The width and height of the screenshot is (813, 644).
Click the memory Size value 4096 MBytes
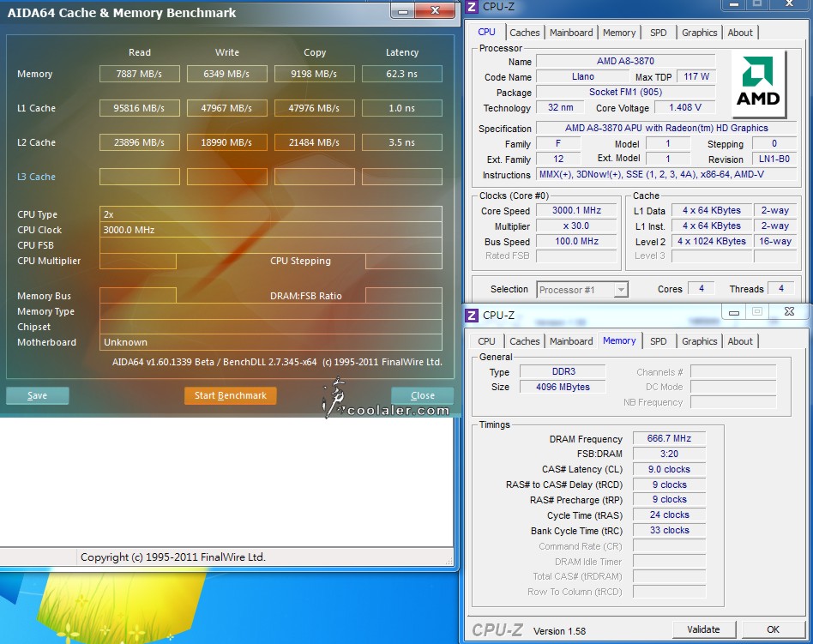point(563,387)
